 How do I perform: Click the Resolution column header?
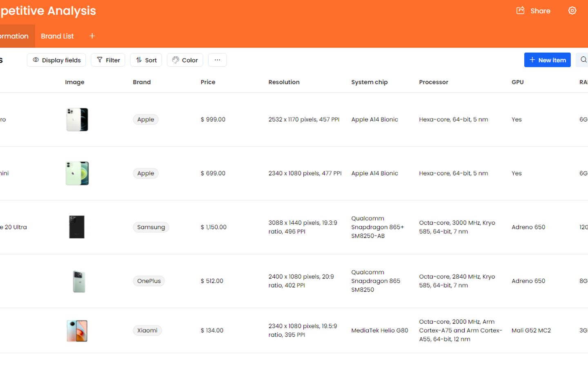(x=284, y=82)
